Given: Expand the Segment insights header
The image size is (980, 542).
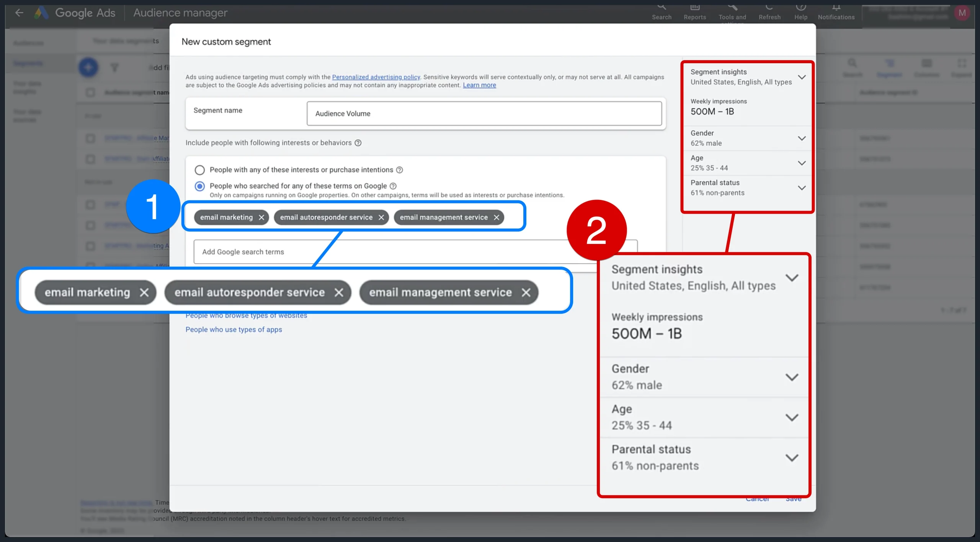Looking at the screenshot, I should pyautogui.click(x=802, y=77).
